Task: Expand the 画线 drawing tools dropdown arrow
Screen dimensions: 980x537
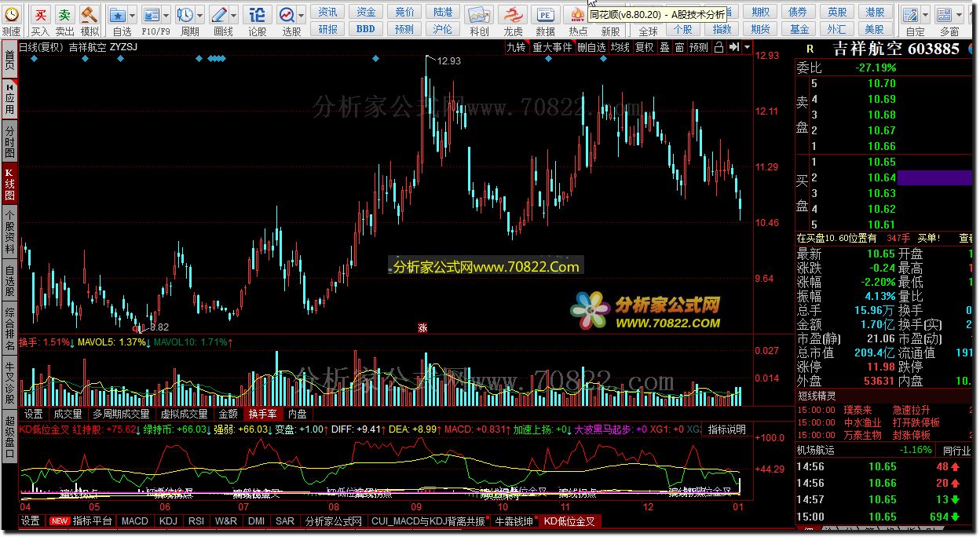Action: click(x=233, y=14)
